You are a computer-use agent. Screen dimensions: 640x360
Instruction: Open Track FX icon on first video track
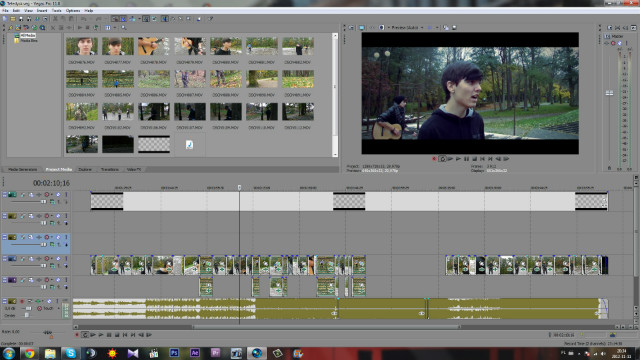coord(31,195)
